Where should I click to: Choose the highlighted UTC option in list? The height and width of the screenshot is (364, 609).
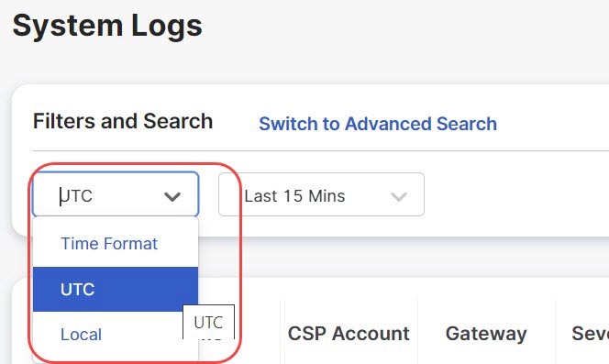pos(77,290)
